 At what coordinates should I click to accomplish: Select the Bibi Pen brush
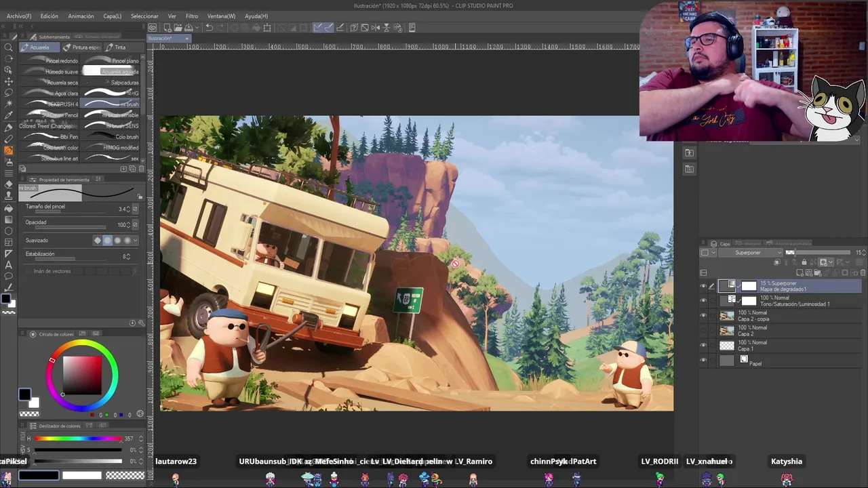tap(51, 137)
